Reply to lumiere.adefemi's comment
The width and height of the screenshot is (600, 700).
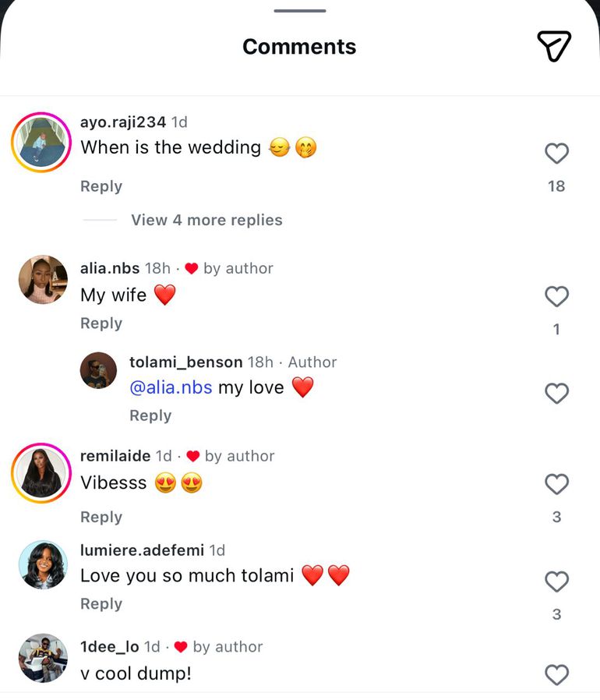[101, 604]
